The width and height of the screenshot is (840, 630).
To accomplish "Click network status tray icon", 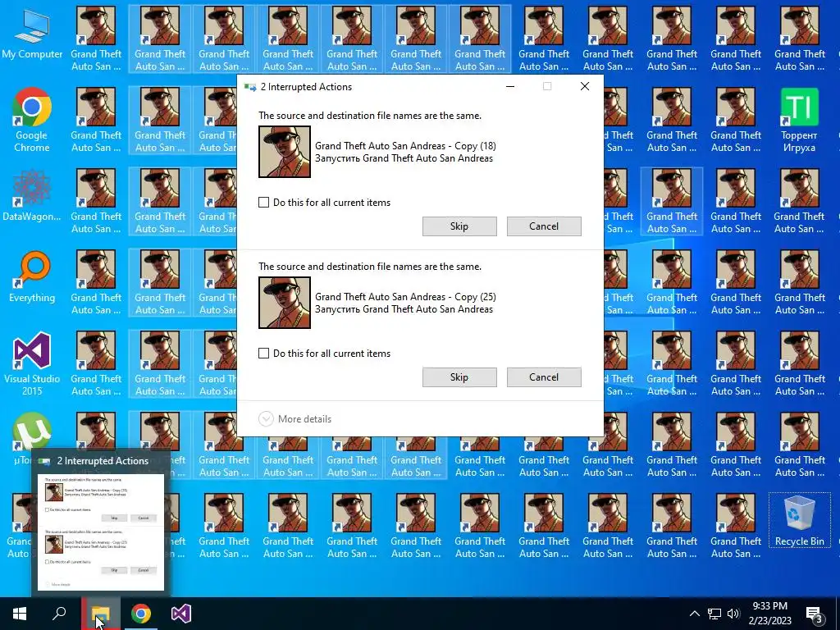I will (x=714, y=614).
